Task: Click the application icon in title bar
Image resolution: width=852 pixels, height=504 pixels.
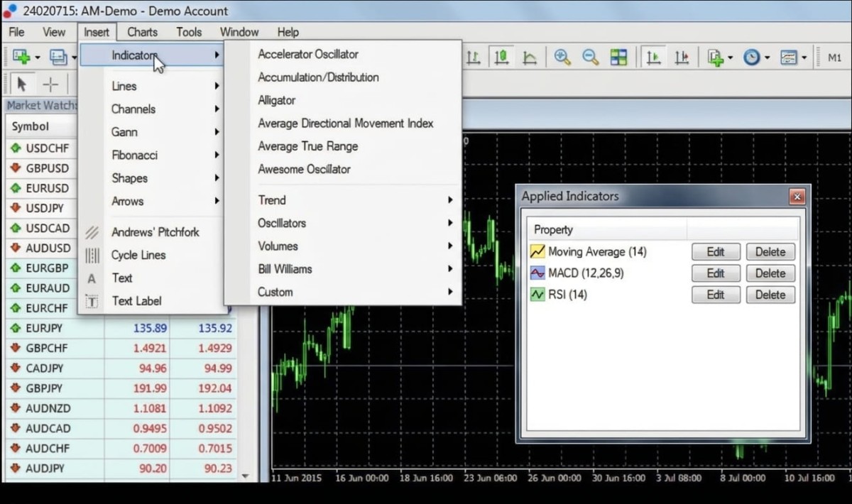Action: (10, 11)
